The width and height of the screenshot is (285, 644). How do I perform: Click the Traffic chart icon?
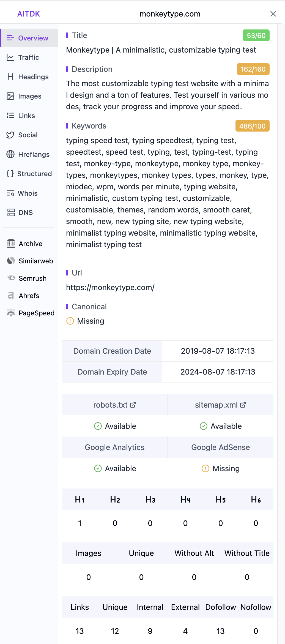[10, 57]
